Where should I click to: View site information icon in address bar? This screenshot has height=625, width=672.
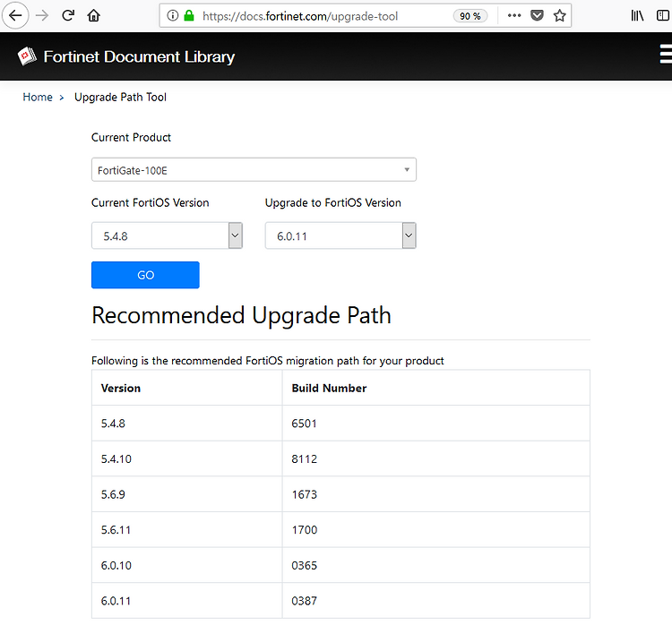[x=172, y=16]
